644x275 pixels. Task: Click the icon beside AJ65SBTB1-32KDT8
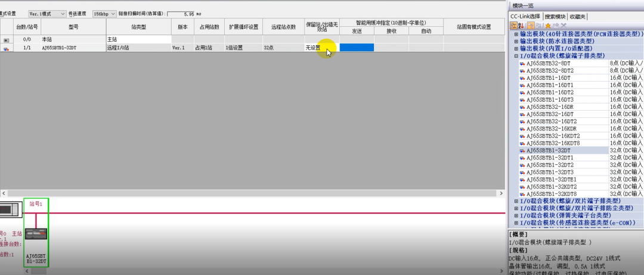point(522,194)
